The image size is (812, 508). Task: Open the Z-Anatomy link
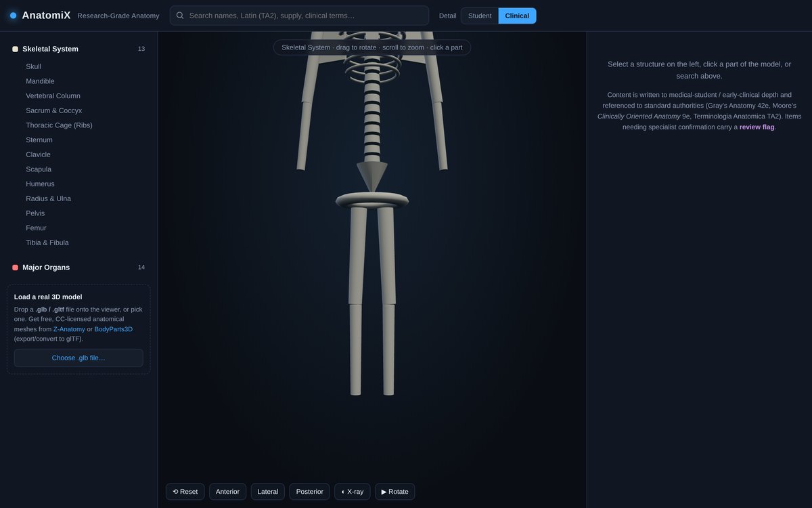(x=69, y=329)
